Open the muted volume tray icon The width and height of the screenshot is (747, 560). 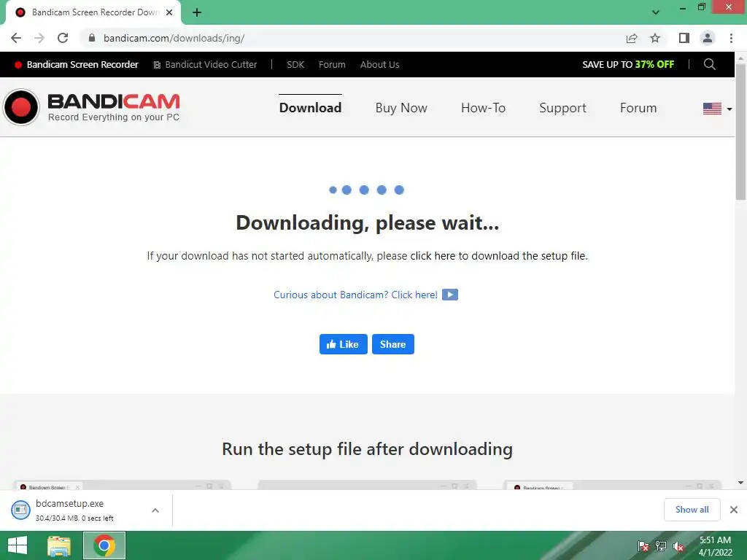click(x=678, y=546)
